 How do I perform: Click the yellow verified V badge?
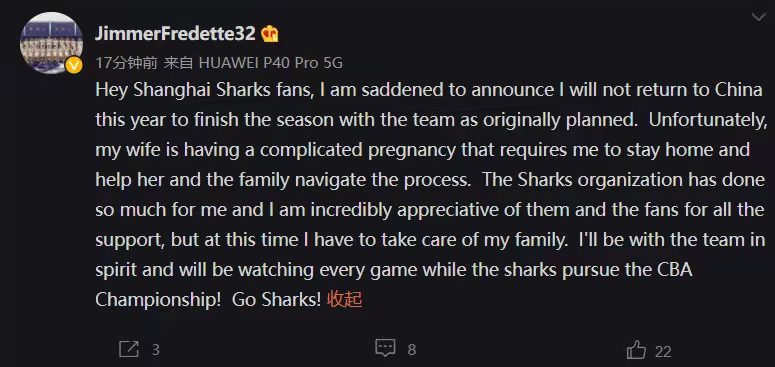74,65
